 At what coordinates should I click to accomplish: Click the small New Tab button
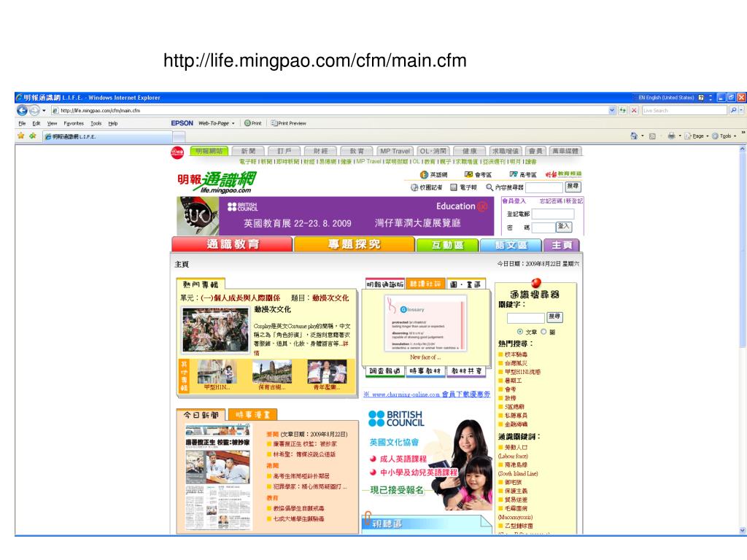coord(179,137)
